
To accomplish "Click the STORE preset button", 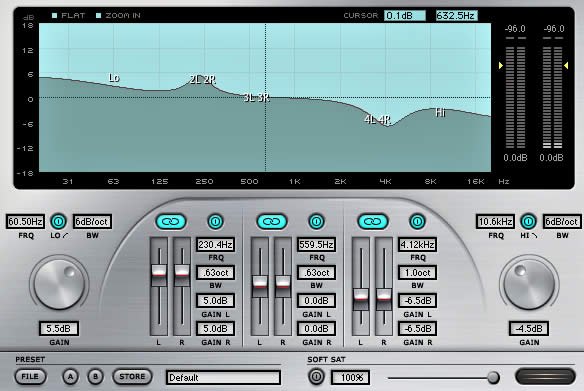I will [x=132, y=376].
